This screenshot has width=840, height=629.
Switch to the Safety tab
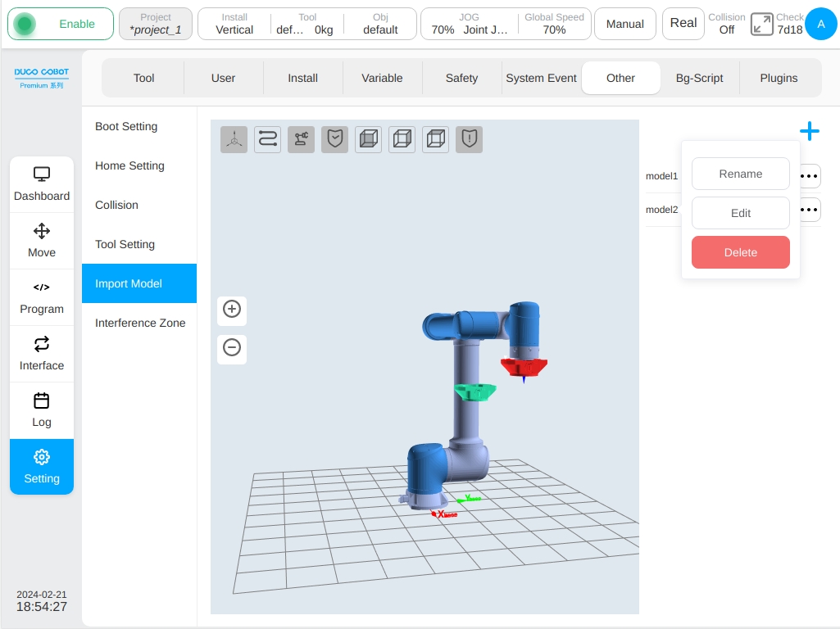tap(461, 78)
